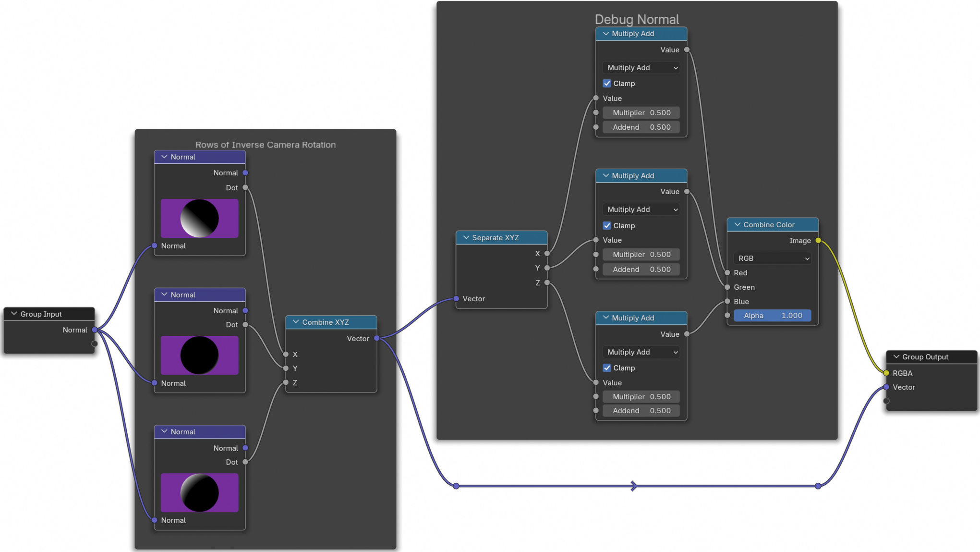
Task: Collapse the Separate XYZ node
Action: (x=466, y=237)
